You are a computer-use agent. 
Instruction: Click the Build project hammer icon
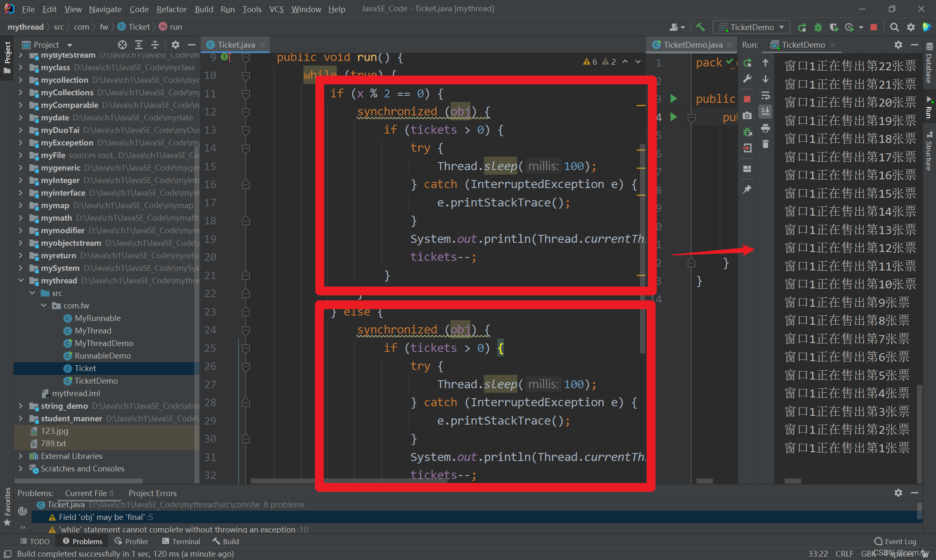[x=700, y=27]
